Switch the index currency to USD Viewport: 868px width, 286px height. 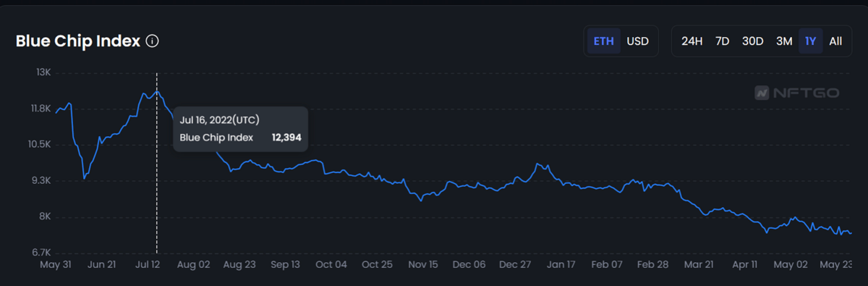tap(637, 41)
